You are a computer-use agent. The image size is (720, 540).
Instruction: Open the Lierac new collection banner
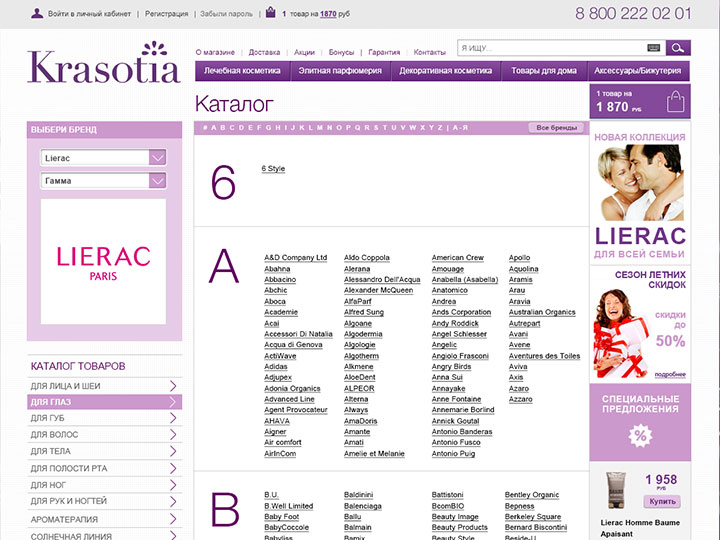[x=640, y=194]
